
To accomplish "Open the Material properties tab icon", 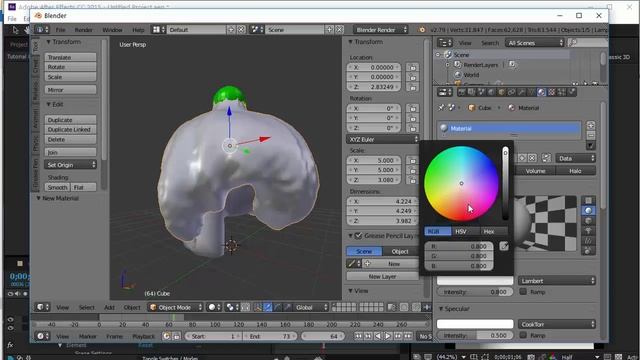I will pyautogui.click(x=541, y=92).
